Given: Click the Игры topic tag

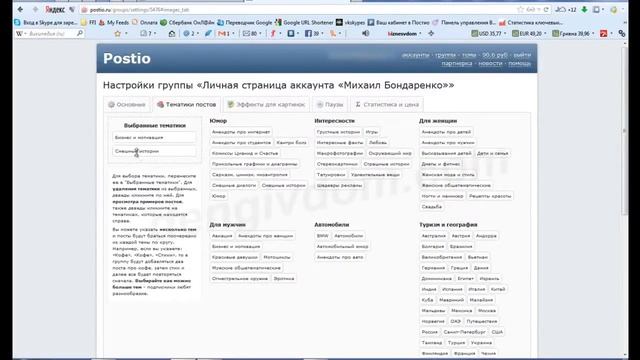Looking at the screenshot, I should 371,132.
